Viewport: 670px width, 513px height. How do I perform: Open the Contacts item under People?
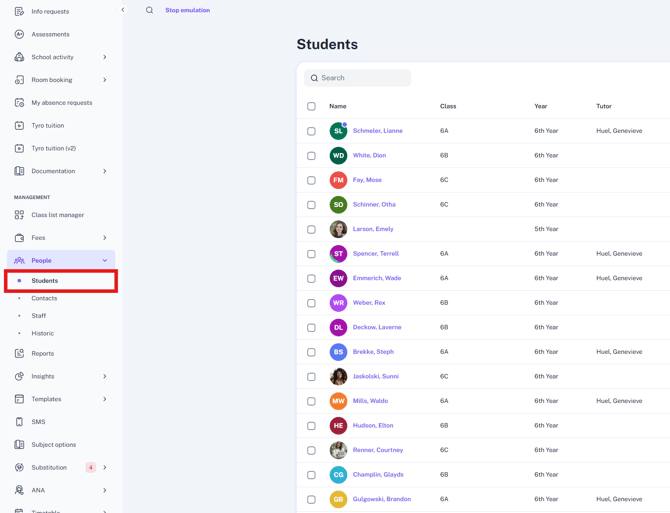click(x=44, y=298)
